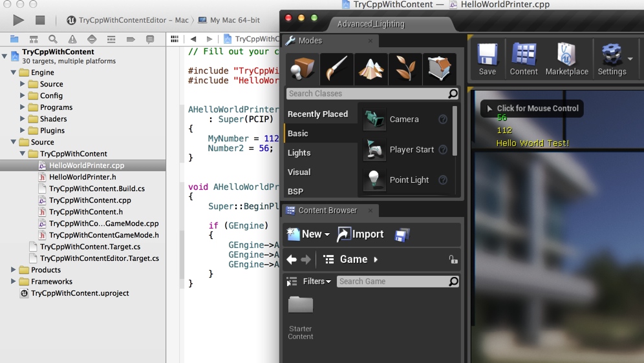Image resolution: width=644 pixels, height=363 pixels.
Task: Go forward in the editor jump bar
Action: [209, 39]
